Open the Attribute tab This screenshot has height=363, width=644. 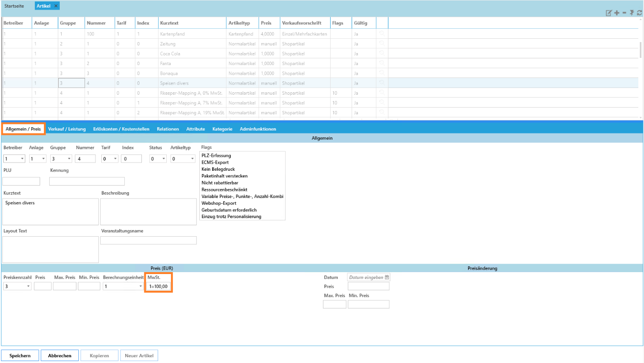[x=195, y=129]
